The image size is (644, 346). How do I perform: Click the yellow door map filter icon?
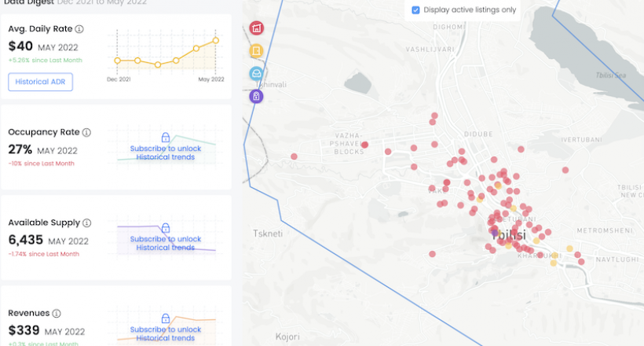[256, 51]
